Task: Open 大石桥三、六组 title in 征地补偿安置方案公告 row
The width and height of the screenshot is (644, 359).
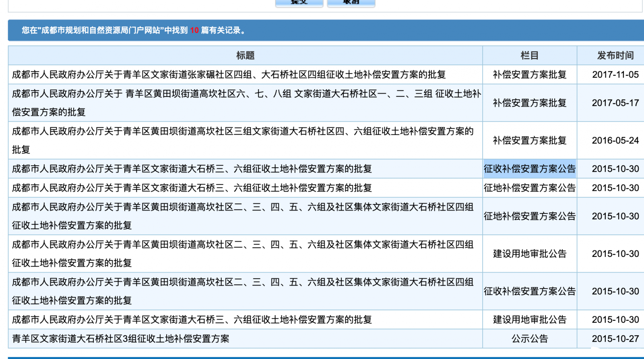Action: click(x=192, y=188)
